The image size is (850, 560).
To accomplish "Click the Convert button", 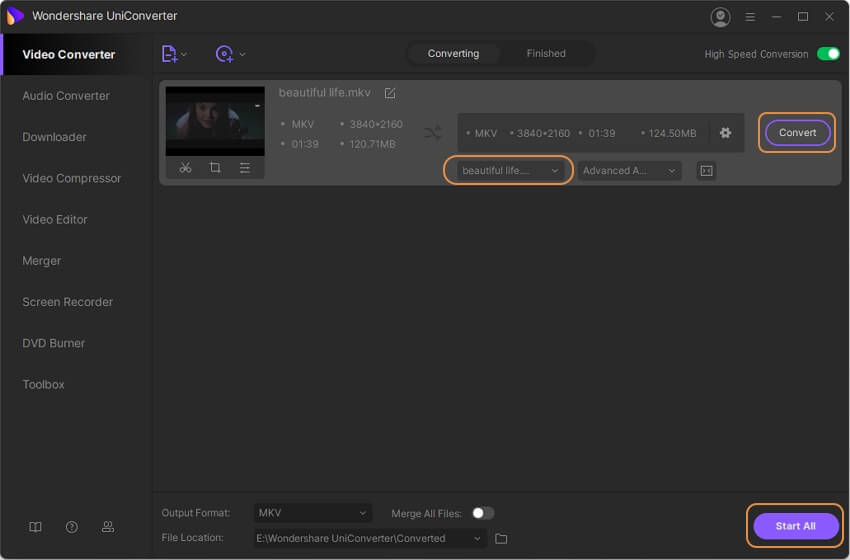I will (x=797, y=133).
